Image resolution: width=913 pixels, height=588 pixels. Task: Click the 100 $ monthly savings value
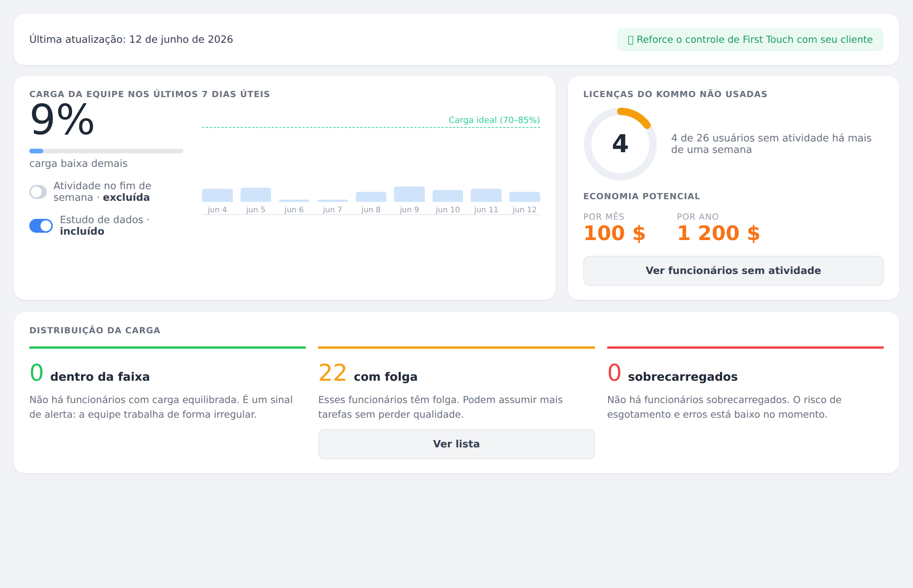click(615, 233)
